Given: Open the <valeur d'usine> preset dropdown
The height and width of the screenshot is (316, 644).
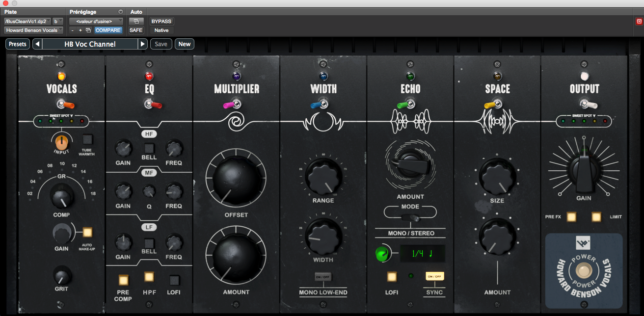Looking at the screenshot, I should [96, 21].
